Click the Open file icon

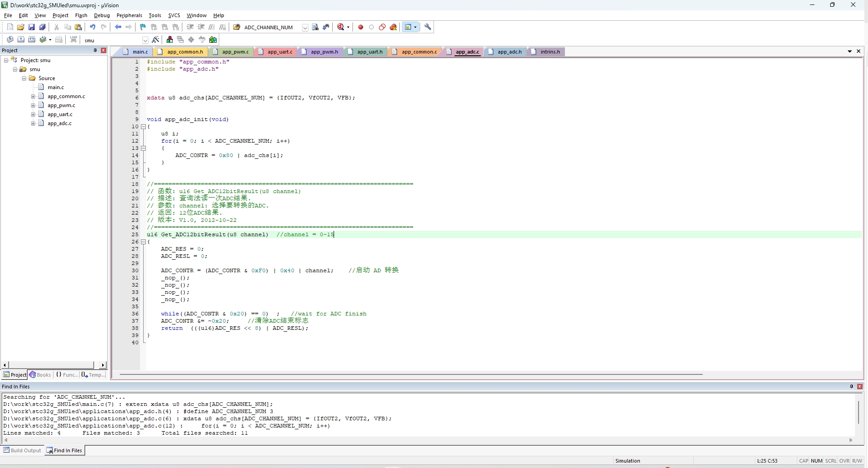(21, 27)
